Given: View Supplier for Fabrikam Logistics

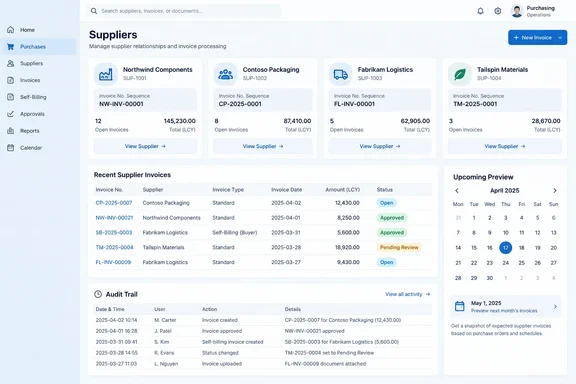Looking at the screenshot, I should point(380,146).
